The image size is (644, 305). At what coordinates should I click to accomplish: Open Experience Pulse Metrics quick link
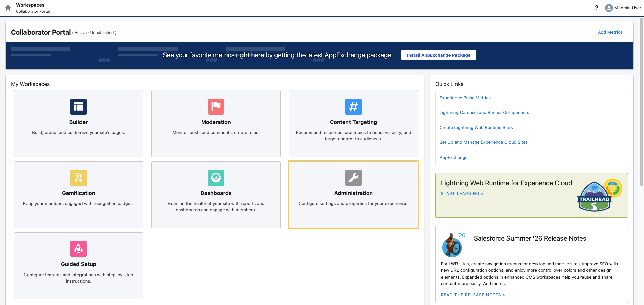(x=465, y=98)
